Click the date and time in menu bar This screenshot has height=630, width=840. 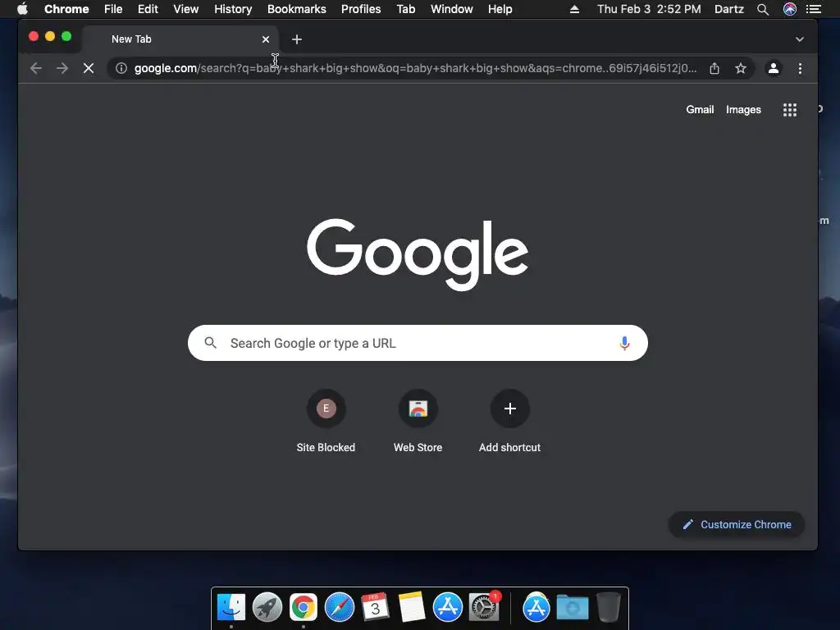(649, 9)
